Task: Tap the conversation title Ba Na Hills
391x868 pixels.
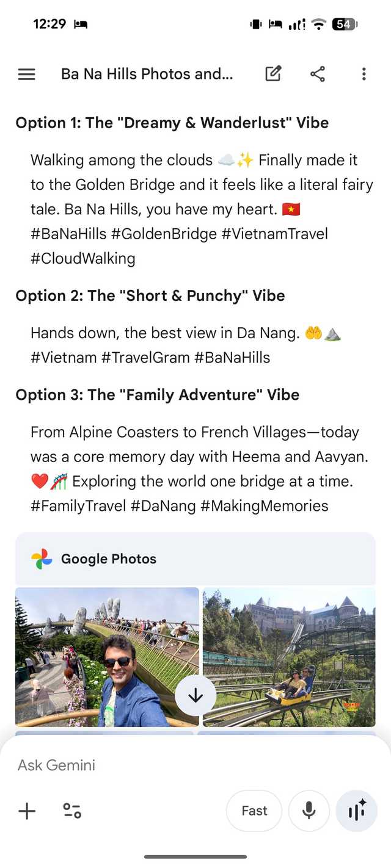Action: coord(147,74)
